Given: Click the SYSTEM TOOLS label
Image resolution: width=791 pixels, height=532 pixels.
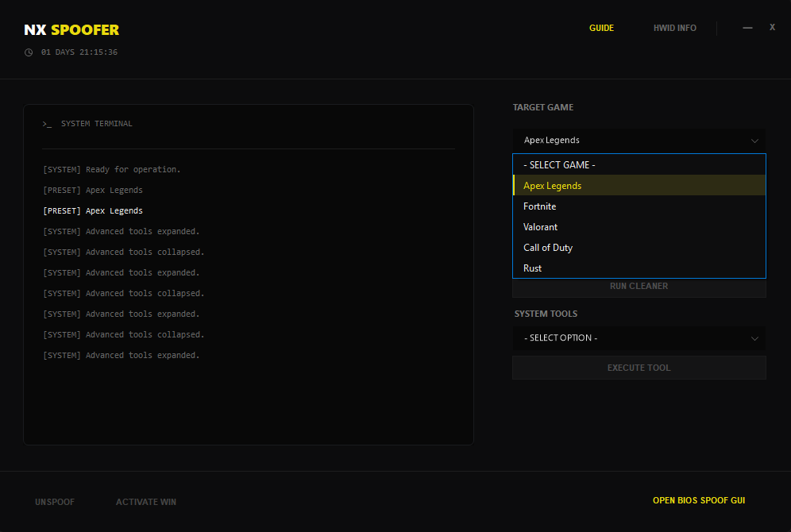Looking at the screenshot, I should click(x=546, y=314).
